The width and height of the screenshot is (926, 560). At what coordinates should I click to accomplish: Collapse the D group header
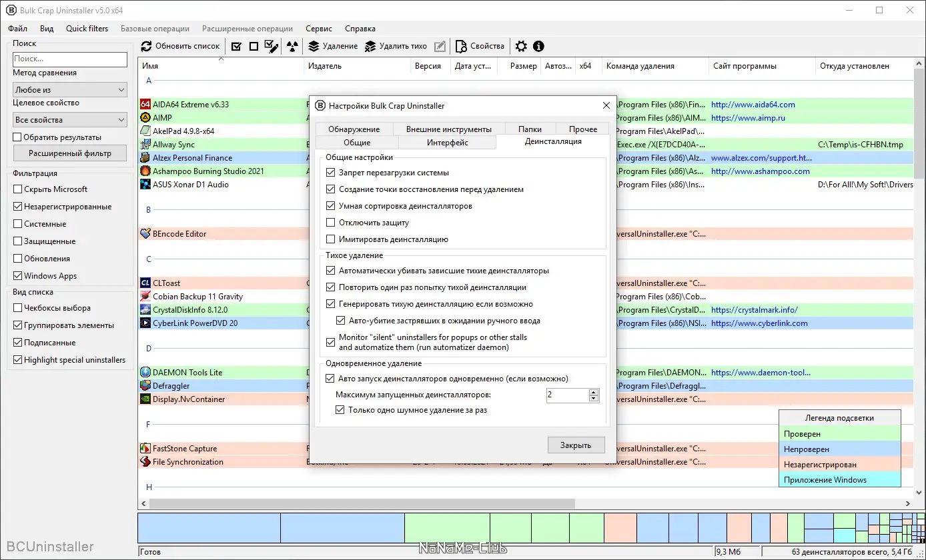[149, 349]
